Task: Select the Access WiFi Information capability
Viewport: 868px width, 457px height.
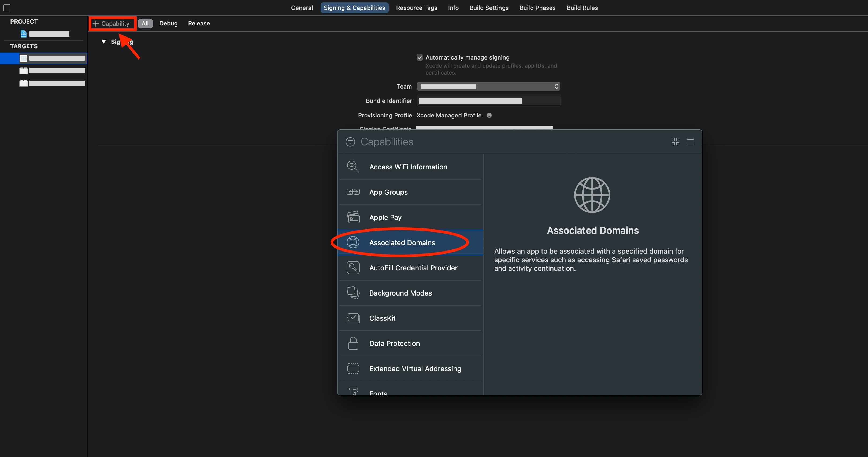Action: (x=408, y=167)
